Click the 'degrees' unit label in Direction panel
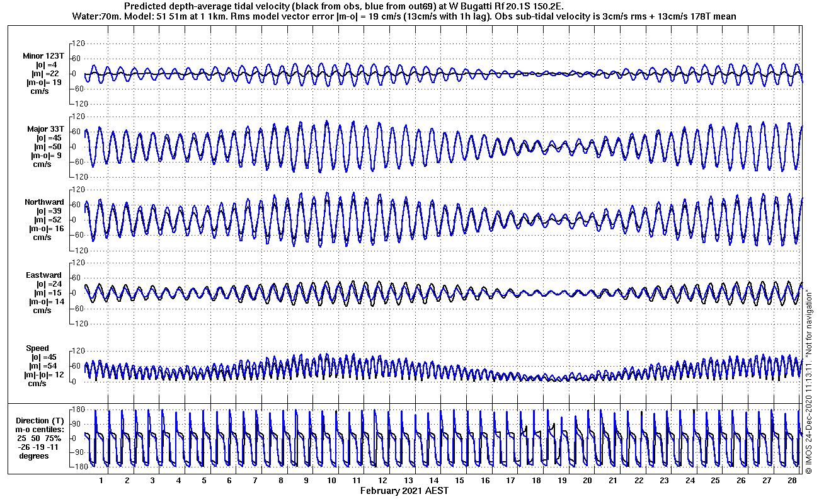This screenshot has height=504, width=819. point(34,456)
